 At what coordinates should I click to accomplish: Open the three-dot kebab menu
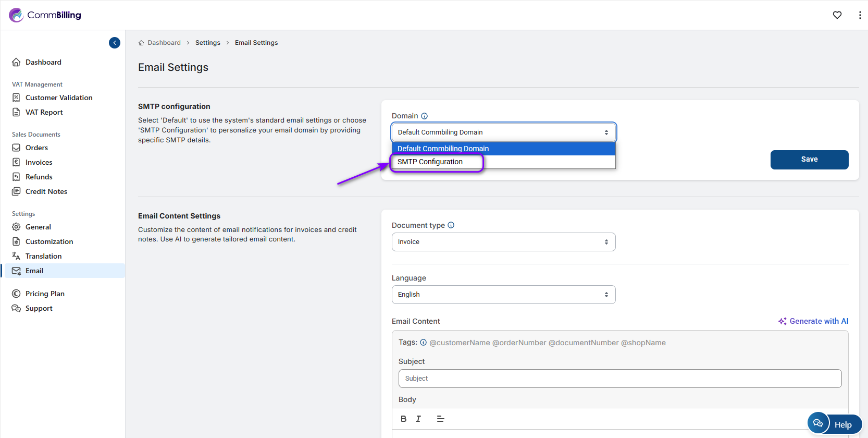coord(859,15)
